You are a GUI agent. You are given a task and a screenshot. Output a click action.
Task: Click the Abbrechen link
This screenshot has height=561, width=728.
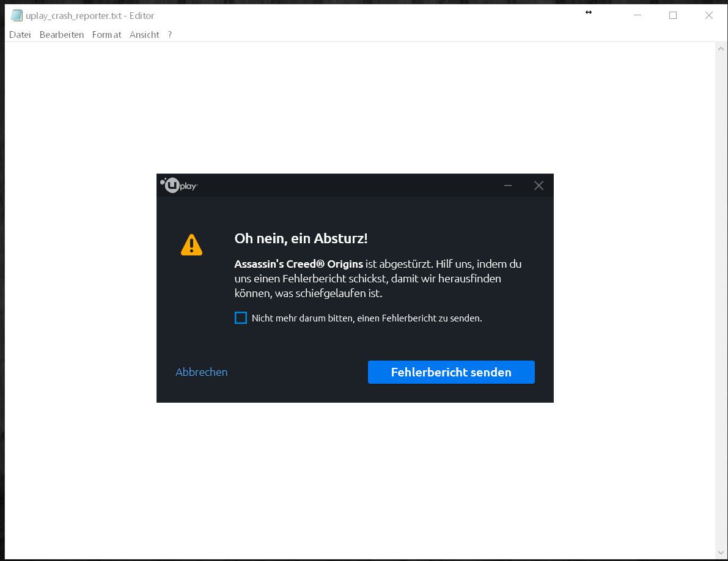pyautogui.click(x=202, y=372)
